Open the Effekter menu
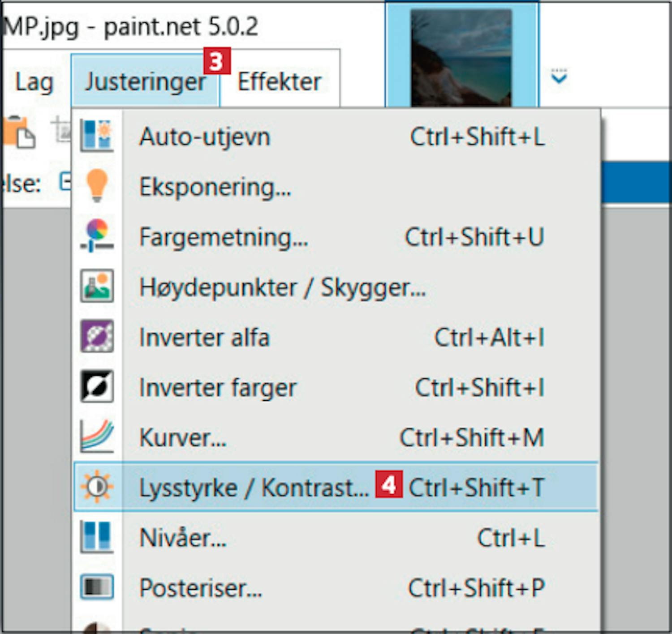This screenshot has height=634, width=672. [x=280, y=81]
